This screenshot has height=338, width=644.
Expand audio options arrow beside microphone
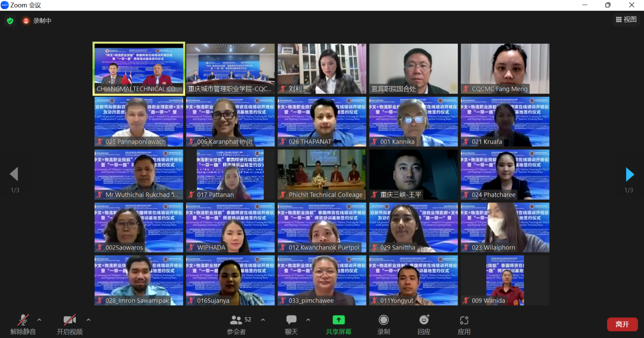39,320
